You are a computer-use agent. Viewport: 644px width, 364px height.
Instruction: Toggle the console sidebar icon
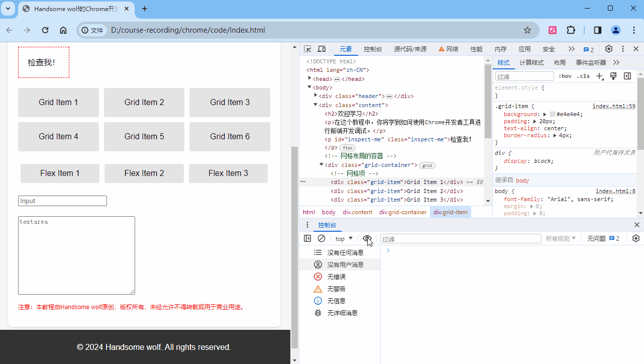307,238
